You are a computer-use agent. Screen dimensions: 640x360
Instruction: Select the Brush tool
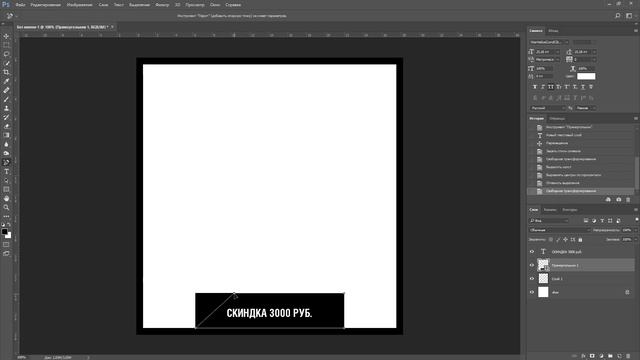pos(6,99)
